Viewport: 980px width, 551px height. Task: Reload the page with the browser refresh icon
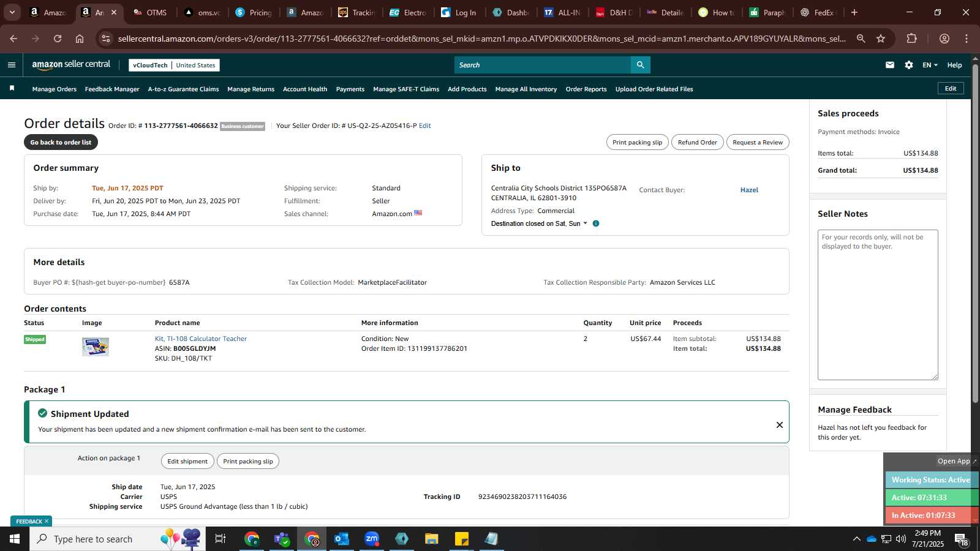tap(58, 39)
